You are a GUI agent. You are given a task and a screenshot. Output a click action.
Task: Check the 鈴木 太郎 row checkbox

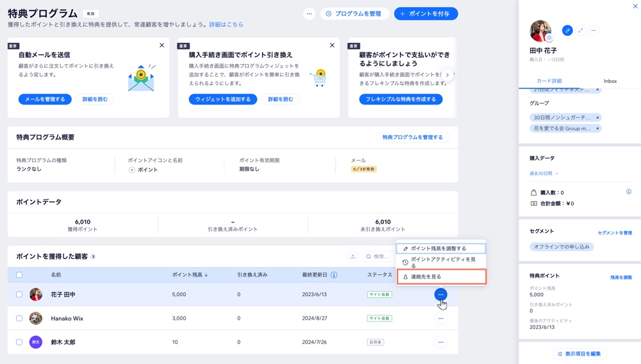click(19, 342)
